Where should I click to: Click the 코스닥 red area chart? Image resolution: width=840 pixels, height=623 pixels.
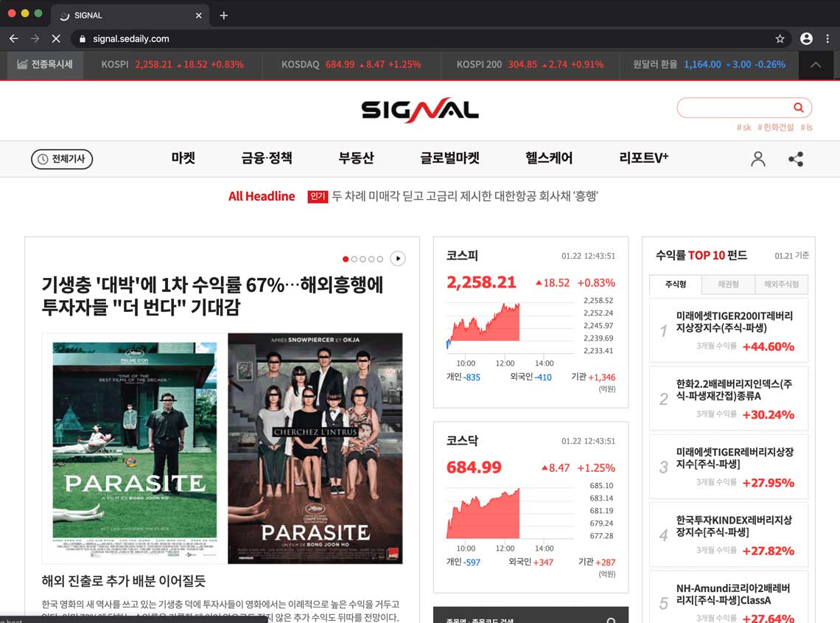[x=483, y=513]
